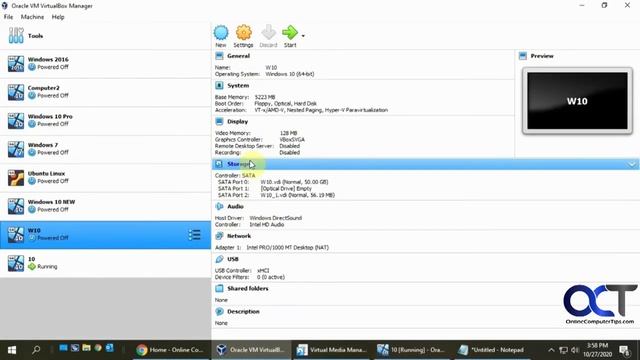Select the Computer2 VM
This screenshot has height=360, width=640.
coord(105,92)
